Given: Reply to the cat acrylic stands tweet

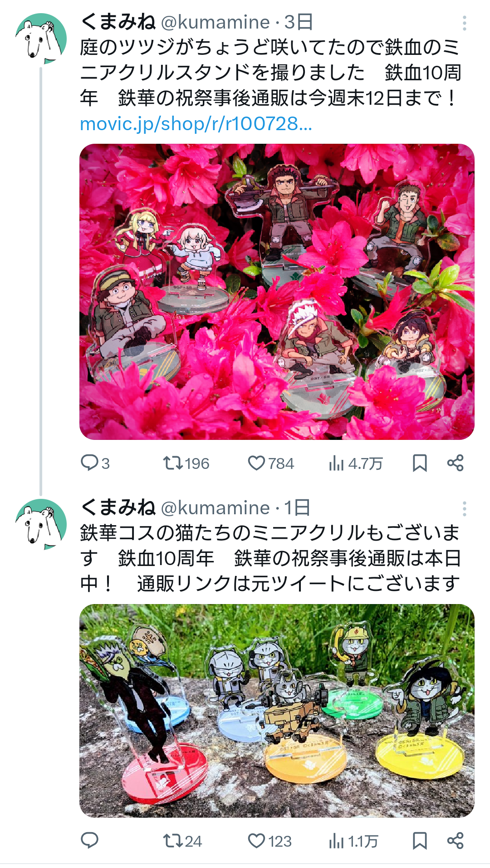Looking at the screenshot, I should [89, 840].
